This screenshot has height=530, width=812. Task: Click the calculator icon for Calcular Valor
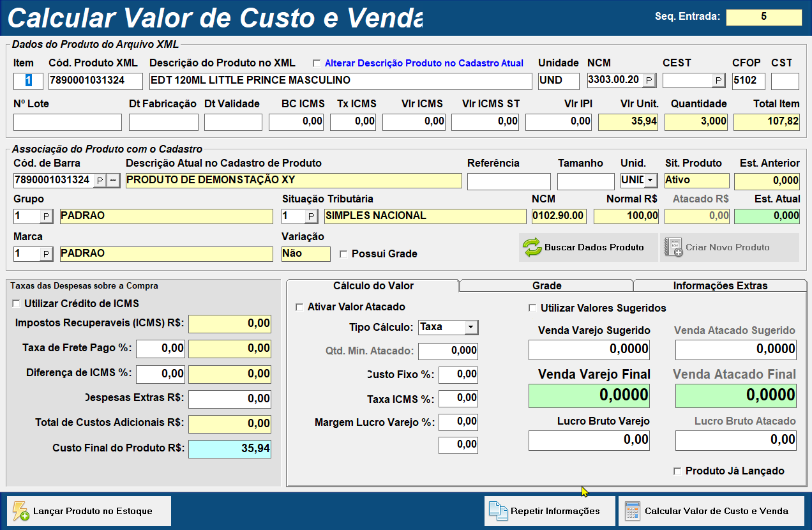point(632,511)
